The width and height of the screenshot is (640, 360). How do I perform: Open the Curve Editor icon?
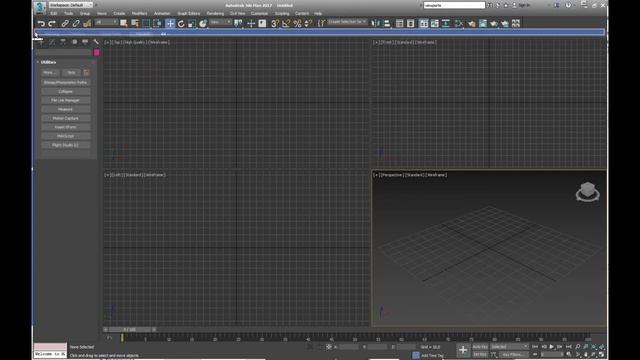click(x=435, y=23)
